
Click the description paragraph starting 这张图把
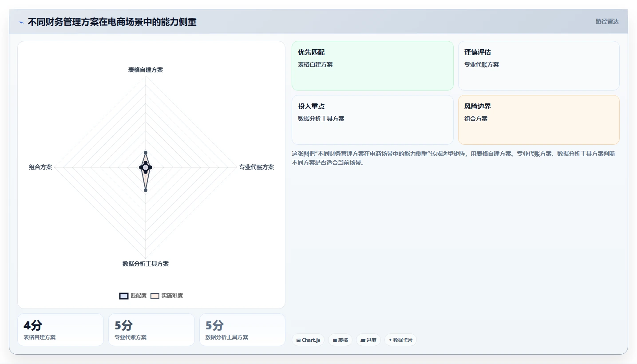(453, 158)
